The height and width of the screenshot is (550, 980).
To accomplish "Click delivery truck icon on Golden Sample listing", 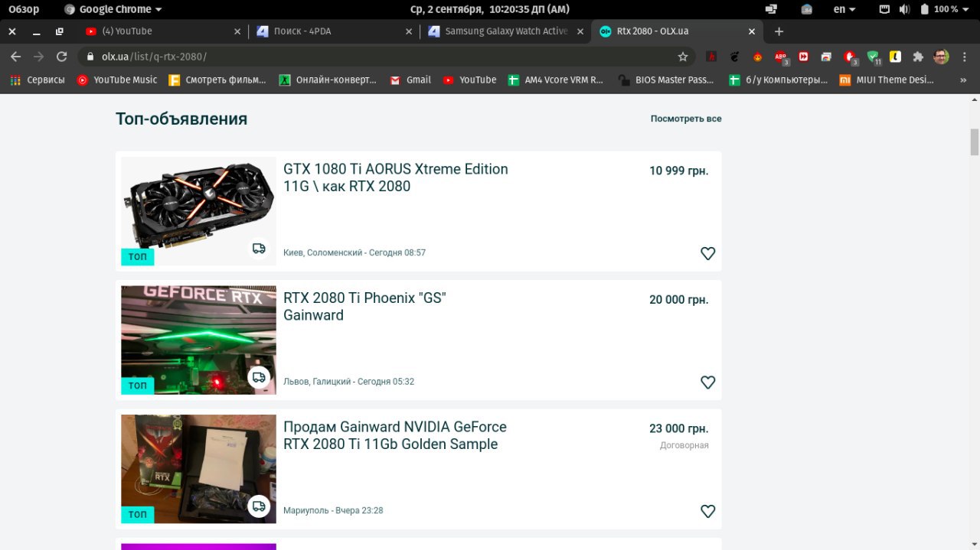I will point(259,506).
